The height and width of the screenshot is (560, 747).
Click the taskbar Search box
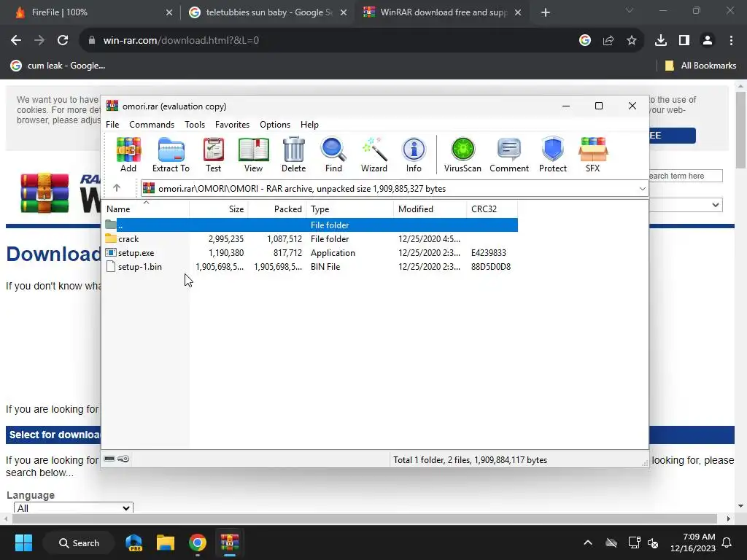click(x=79, y=542)
